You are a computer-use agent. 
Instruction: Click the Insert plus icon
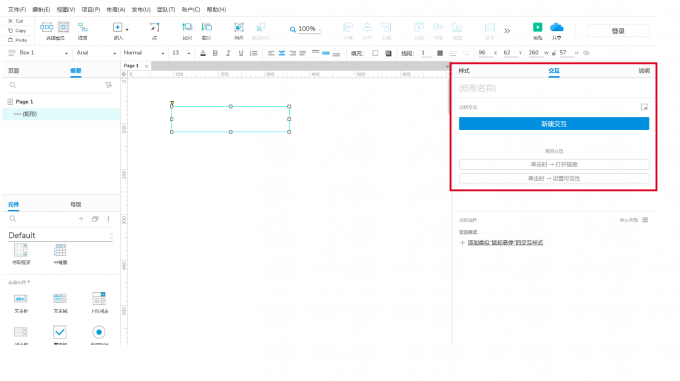(117, 27)
